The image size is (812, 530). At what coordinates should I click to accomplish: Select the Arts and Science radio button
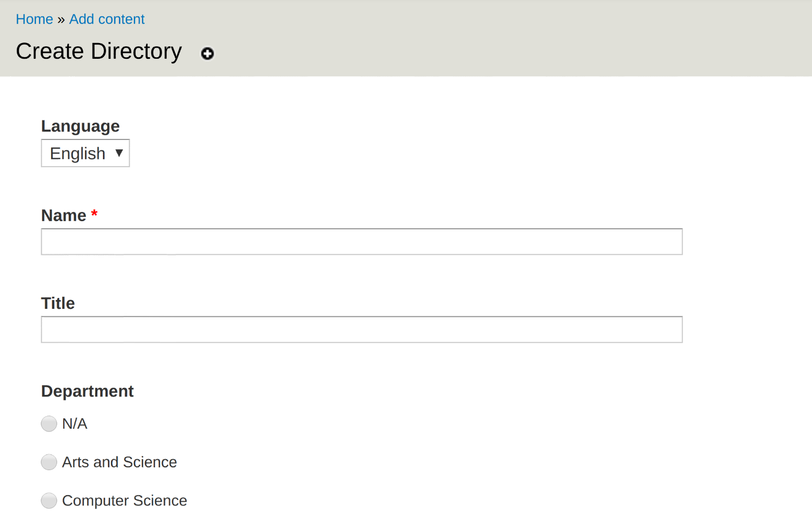click(49, 462)
